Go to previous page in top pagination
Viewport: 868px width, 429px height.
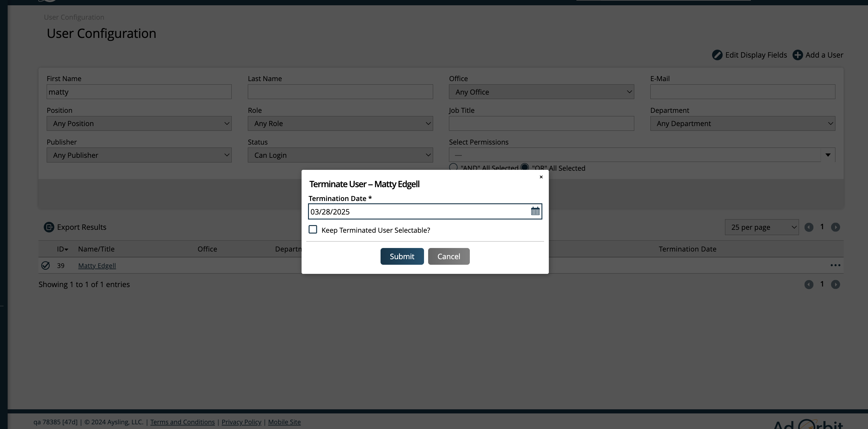click(809, 227)
